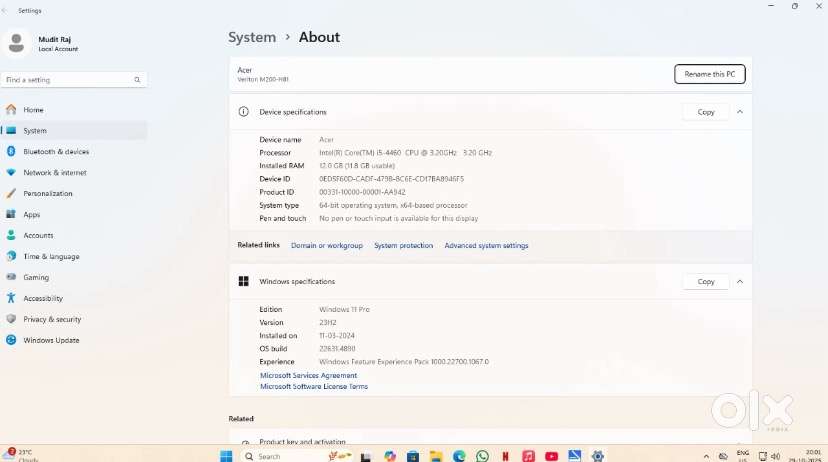The image size is (828, 462).
Task: Launch Microsoft Edge from taskbar
Action: pyautogui.click(x=459, y=456)
